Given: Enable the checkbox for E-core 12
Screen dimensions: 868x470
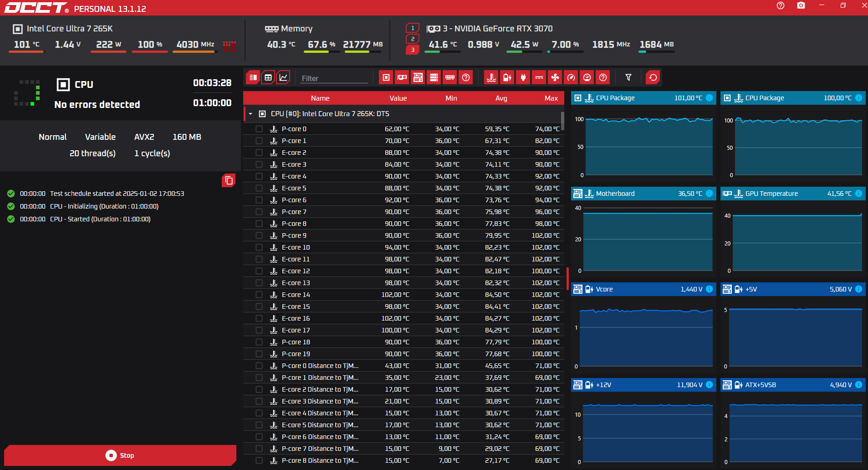Looking at the screenshot, I should (259, 271).
